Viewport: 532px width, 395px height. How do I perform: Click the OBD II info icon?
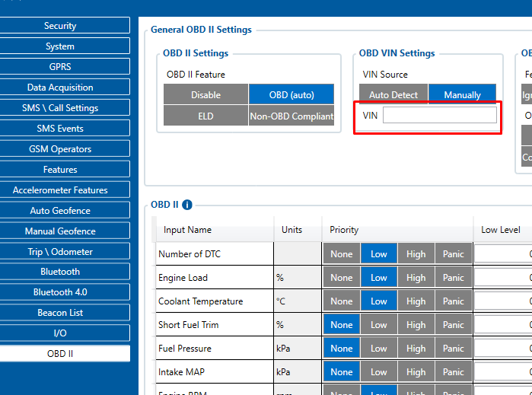pos(187,205)
